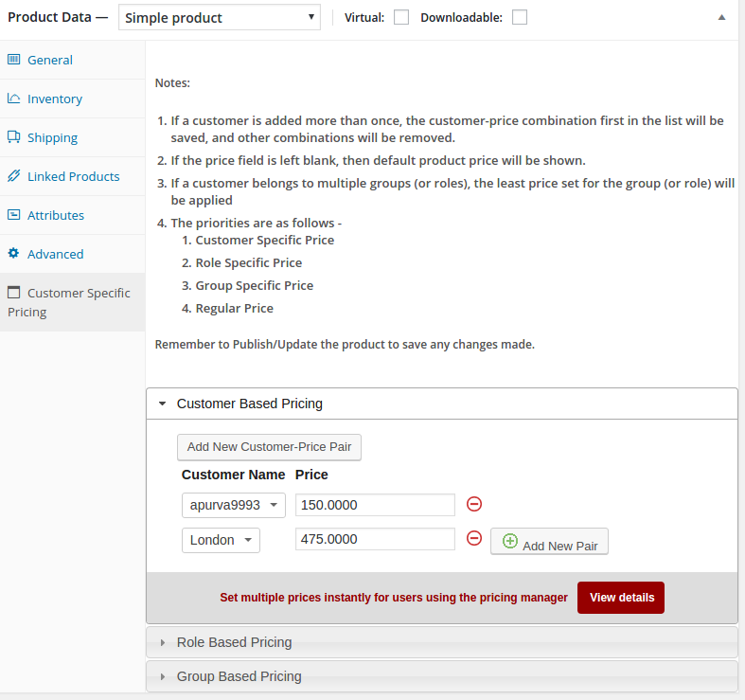Switch to the Inventory tab
The height and width of the screenshot is (700, 745).
tap(72, 99)
